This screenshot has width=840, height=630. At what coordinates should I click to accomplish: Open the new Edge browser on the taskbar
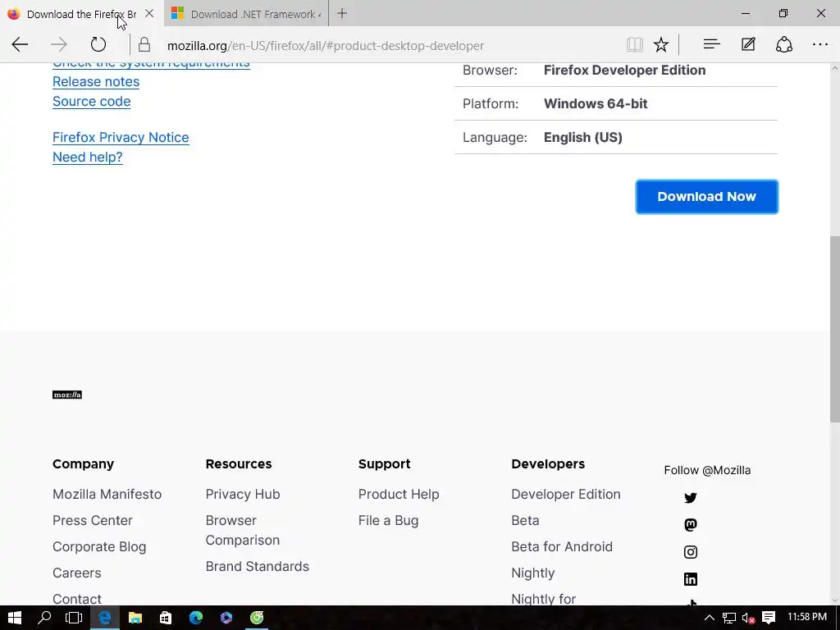coord(196,618)
